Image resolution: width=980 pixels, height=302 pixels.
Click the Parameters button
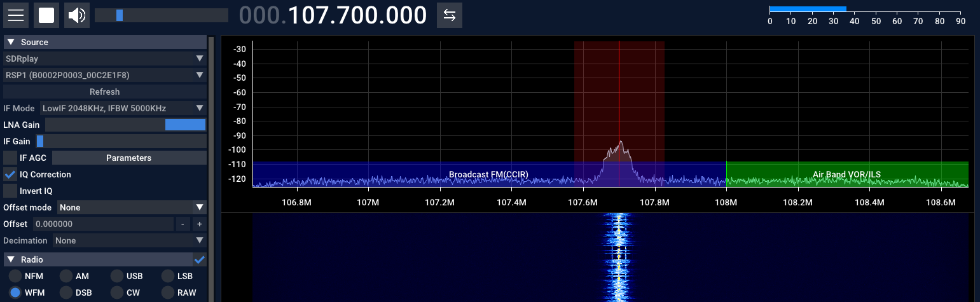(129, 158)
